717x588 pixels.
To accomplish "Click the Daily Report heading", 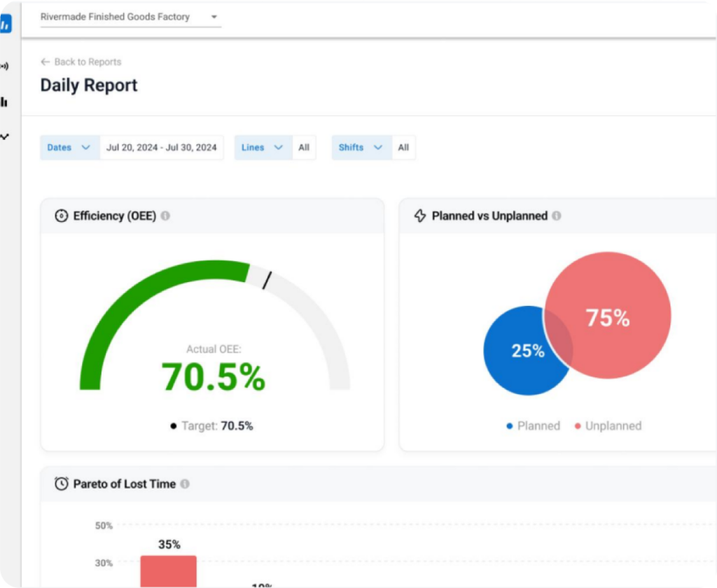I will click(x=89, y=85).
